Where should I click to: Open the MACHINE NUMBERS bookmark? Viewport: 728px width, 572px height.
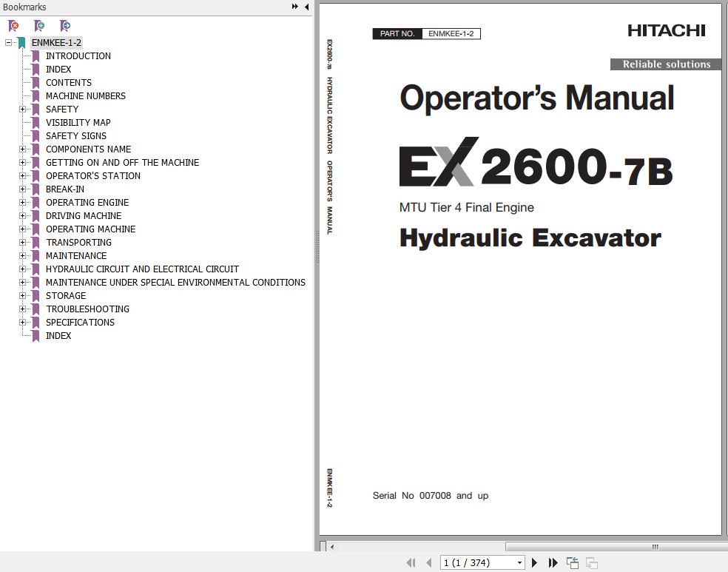(x=85, y=96)
